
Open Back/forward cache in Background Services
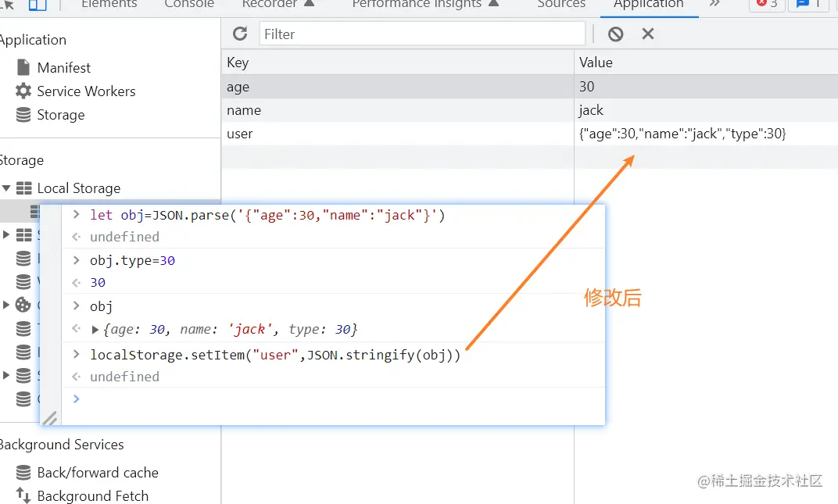(x=98, y=473)
